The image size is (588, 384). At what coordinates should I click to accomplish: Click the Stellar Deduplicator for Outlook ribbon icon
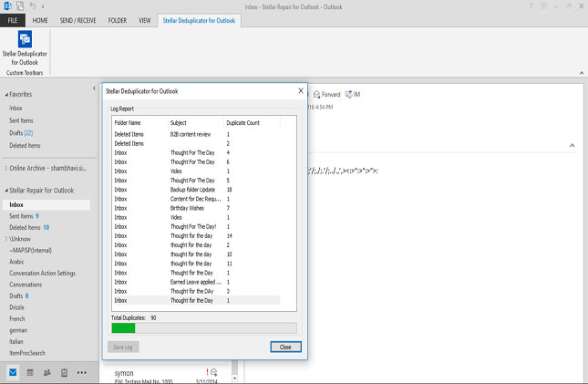tap(24, 42)
